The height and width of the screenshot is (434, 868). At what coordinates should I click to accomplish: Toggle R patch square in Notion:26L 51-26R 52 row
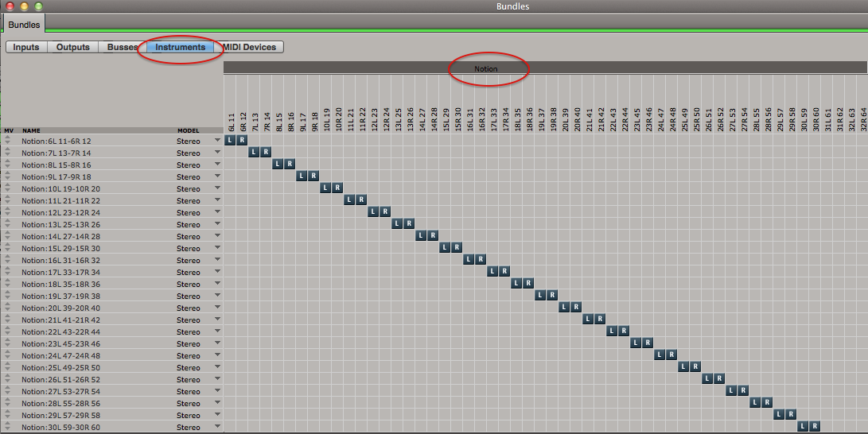[x=719, y=378]
